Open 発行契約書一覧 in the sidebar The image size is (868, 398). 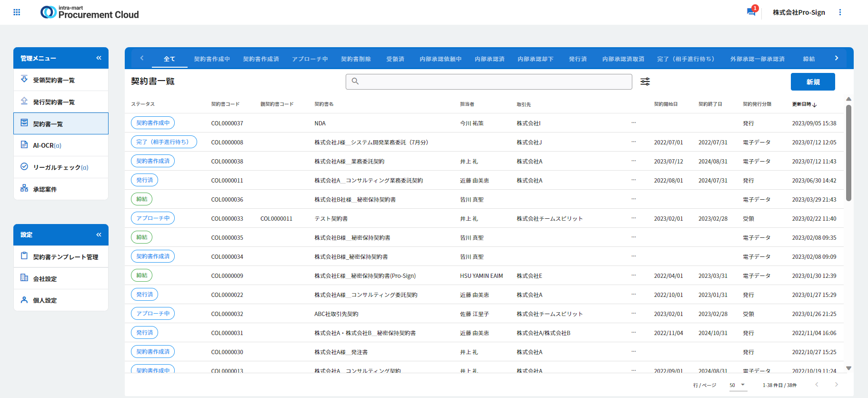pos(61,102)
